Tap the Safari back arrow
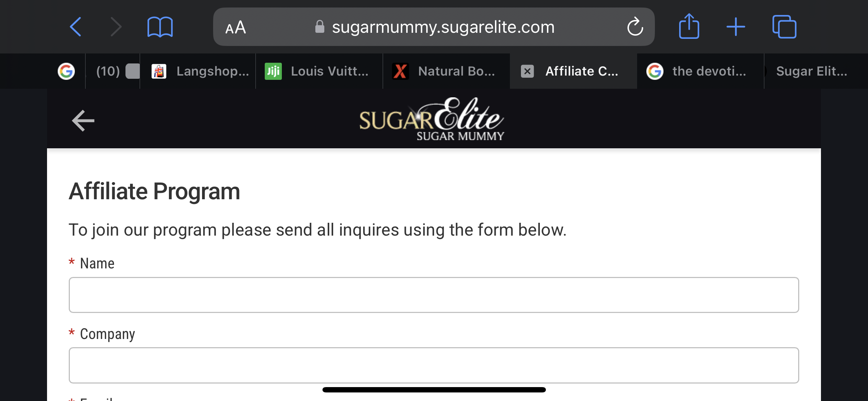868x401 pixels. (76, 27)
